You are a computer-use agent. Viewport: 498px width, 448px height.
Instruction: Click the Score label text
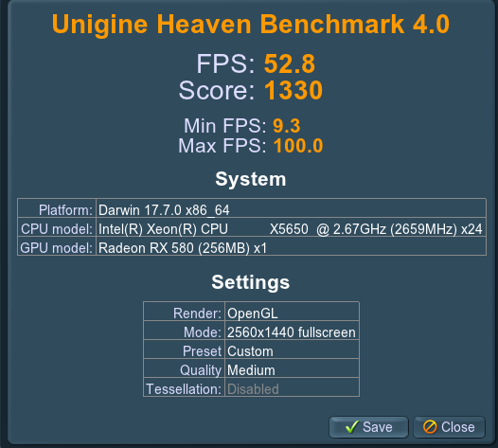coord(217,91)
